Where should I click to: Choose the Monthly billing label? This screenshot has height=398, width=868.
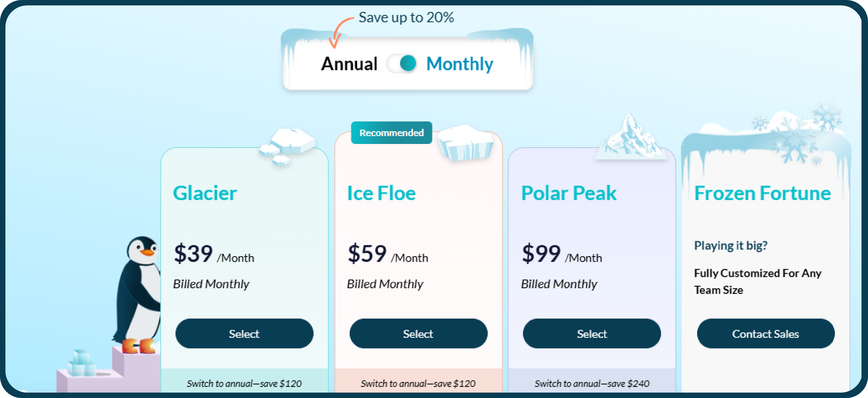tap(459, 64)
